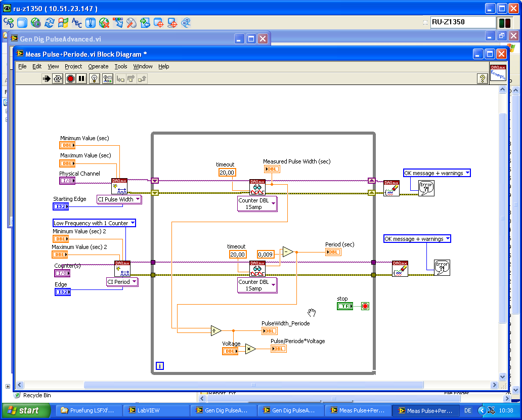Screen dimensions: 522x420
Task: Open the Tools menu
Action: pos(121,66)
